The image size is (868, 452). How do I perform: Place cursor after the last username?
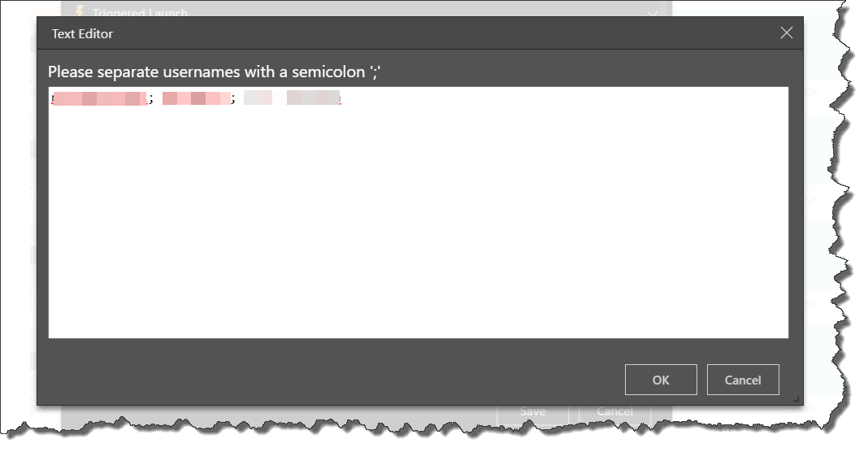click(342, 98)
